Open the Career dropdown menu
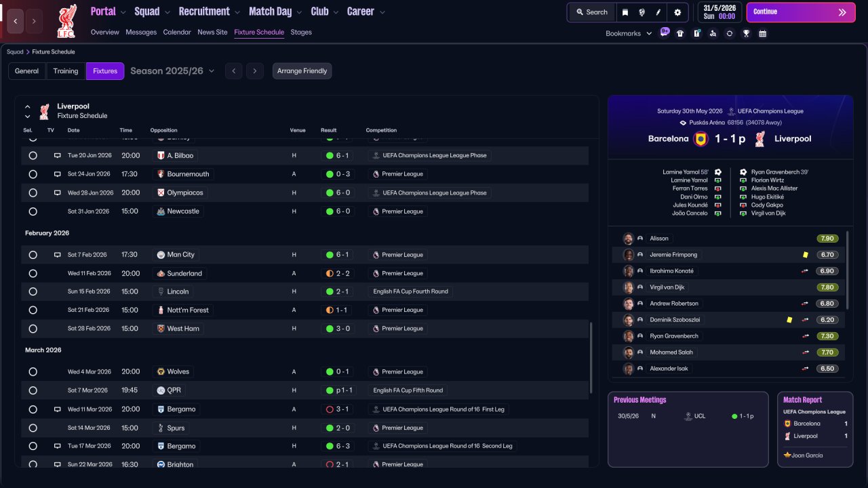868x488 pixels. coord(366,12)
